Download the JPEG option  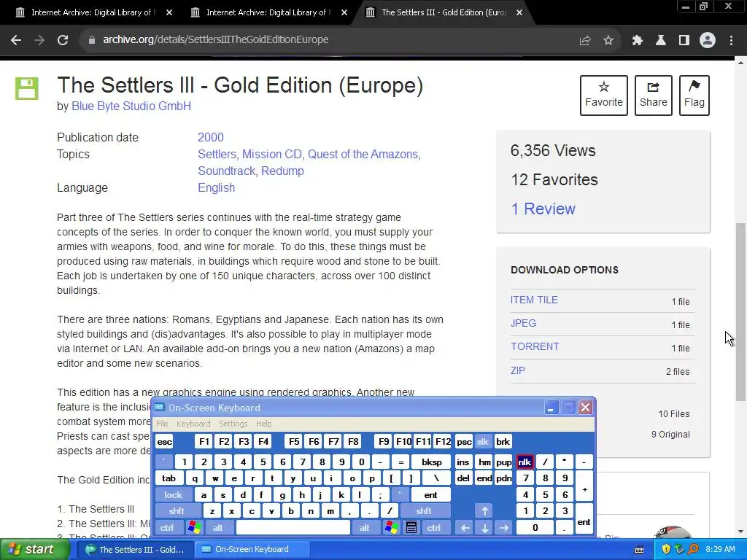(x=523, y=323)
